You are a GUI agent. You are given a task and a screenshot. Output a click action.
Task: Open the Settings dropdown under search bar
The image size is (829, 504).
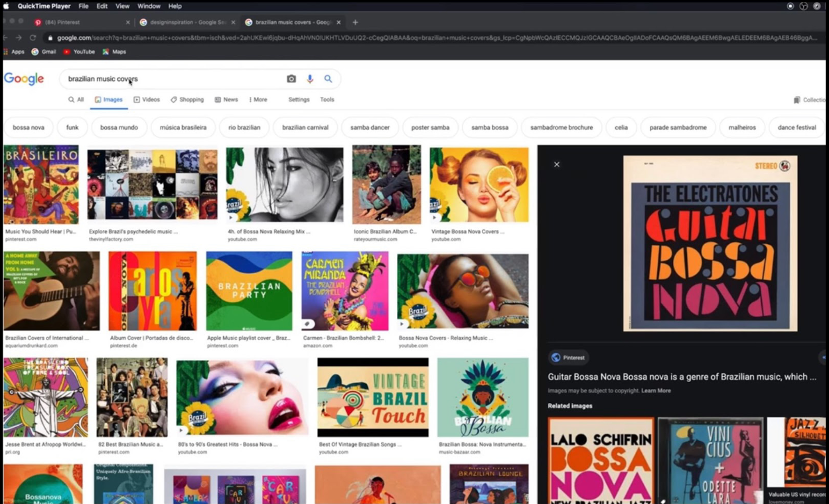pyautogui.click(x=299, y=99)
